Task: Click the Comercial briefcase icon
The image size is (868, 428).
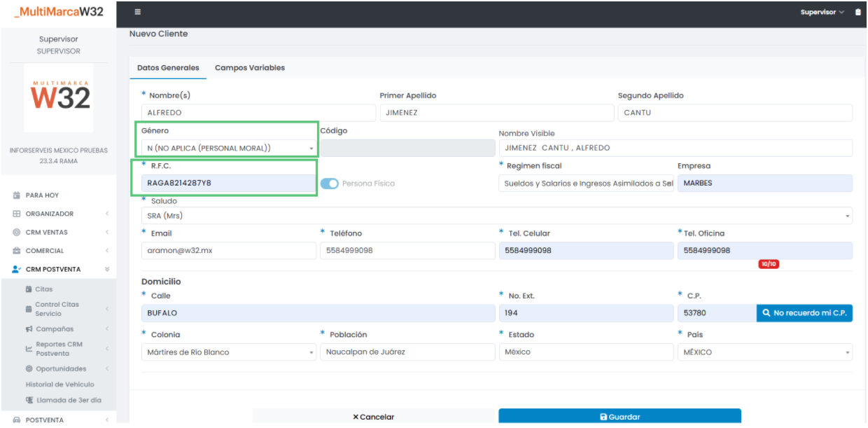Action: click(x=17, y=251)
